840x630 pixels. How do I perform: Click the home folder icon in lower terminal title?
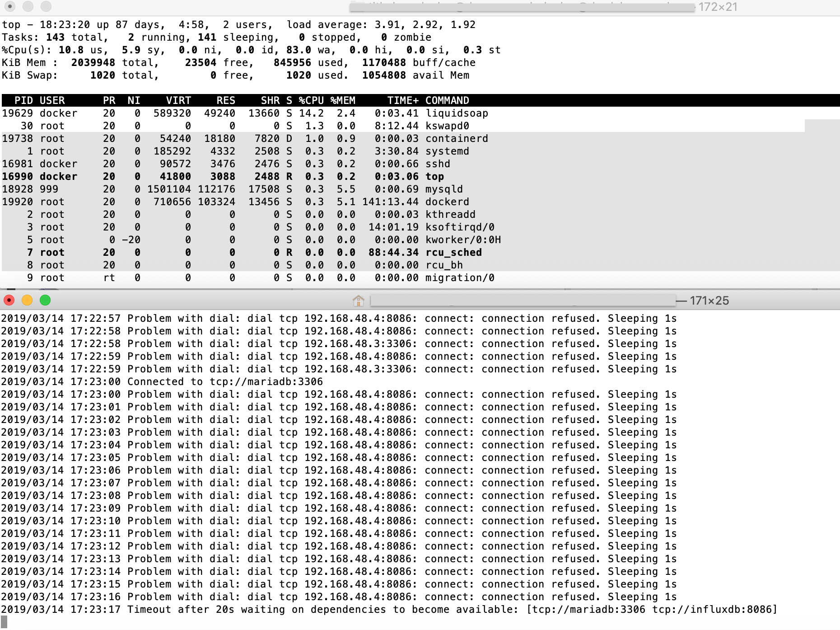click(359, 301)
